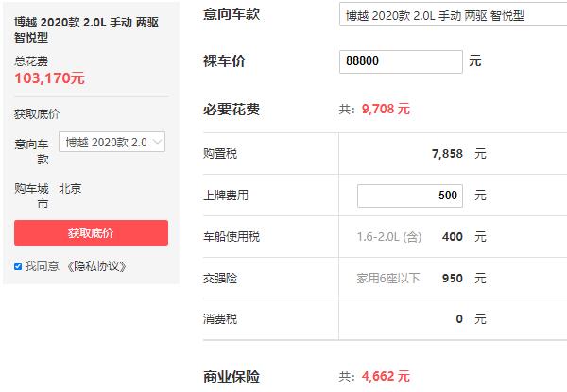This screenshot has height=392, width=567.
Task: Open the 《隐私协议》 privacy link
Action: click(95, 266)
